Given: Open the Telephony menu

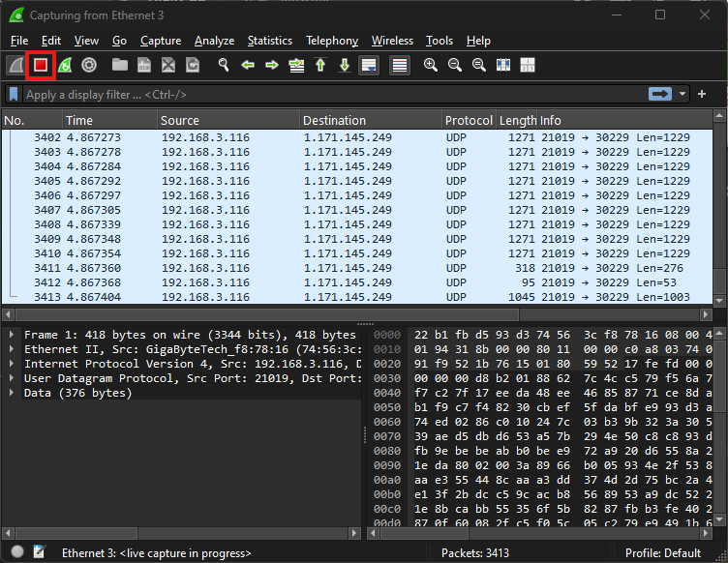Looking at the screenshot, I should click(332, 41).
